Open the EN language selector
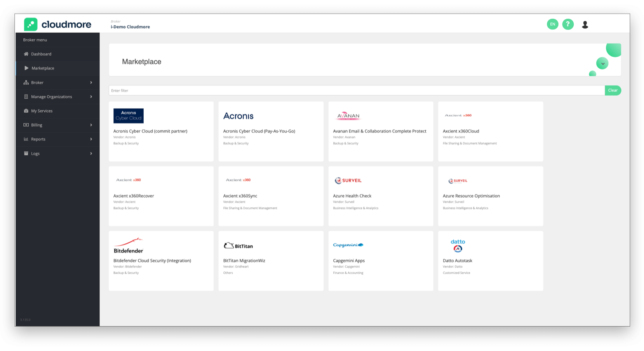Viewport: 644px width, 351px height. [552, 24]
